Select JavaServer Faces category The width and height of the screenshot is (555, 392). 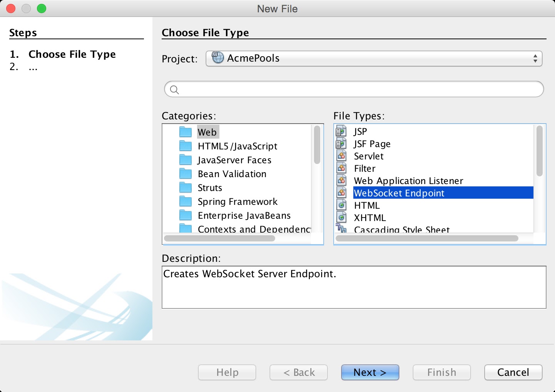234,160
